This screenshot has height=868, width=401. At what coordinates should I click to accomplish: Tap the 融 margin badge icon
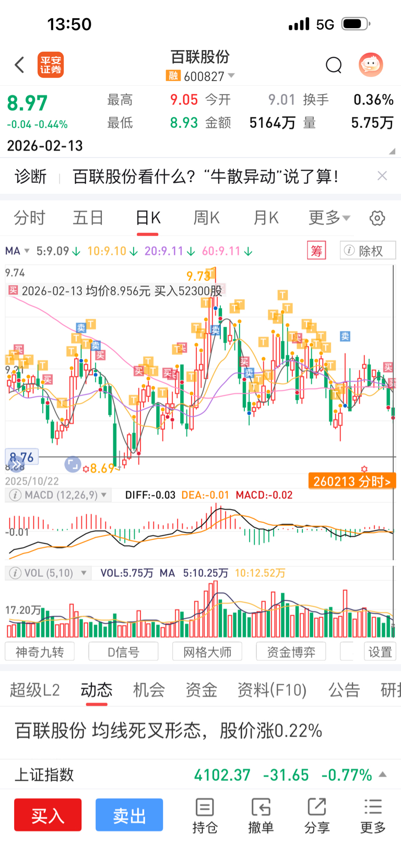[x=173, y=76]
